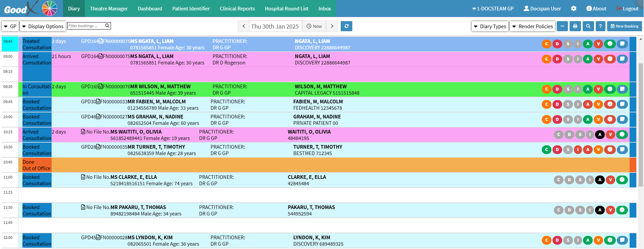Screen dimensions: 644x249
Task: Open the question mark help button
Action: click(x=600, y=26)
